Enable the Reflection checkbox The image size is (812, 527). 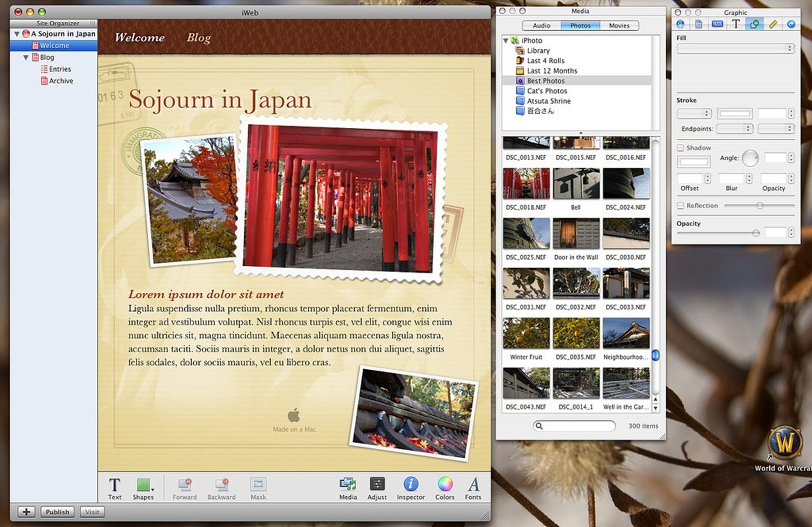(681, 206)
